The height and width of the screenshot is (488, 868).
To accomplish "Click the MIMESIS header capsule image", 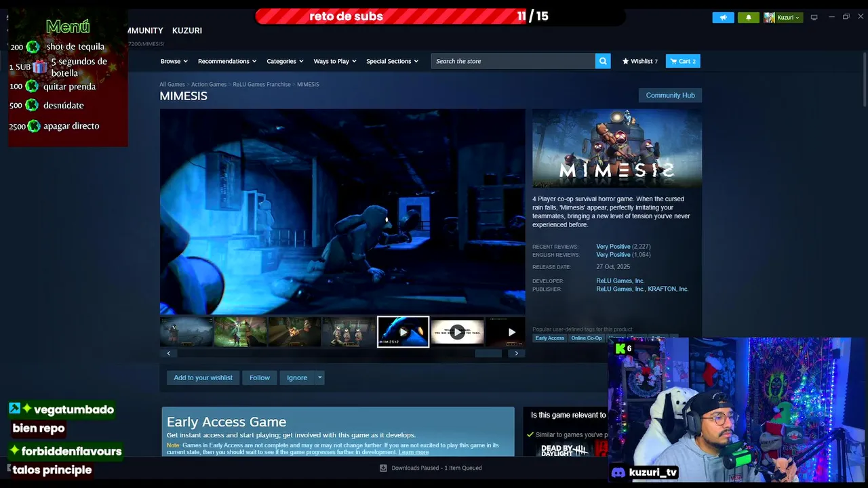I will click(617, 148).
